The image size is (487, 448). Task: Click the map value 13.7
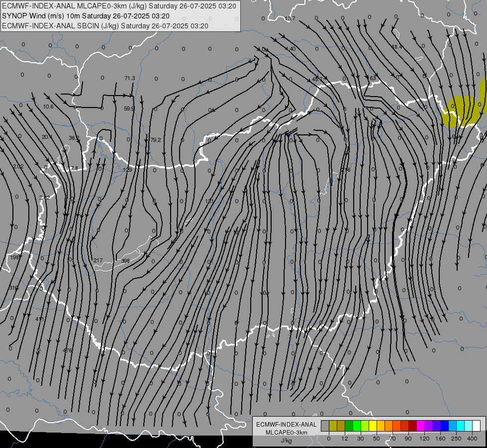tap(290, 18)
